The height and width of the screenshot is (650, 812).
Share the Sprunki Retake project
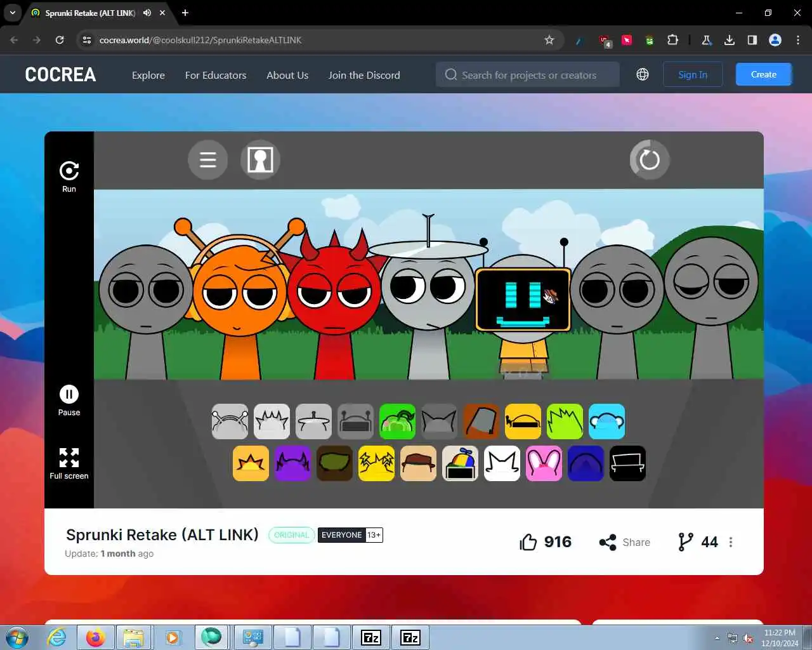click(x=625, y=542)
